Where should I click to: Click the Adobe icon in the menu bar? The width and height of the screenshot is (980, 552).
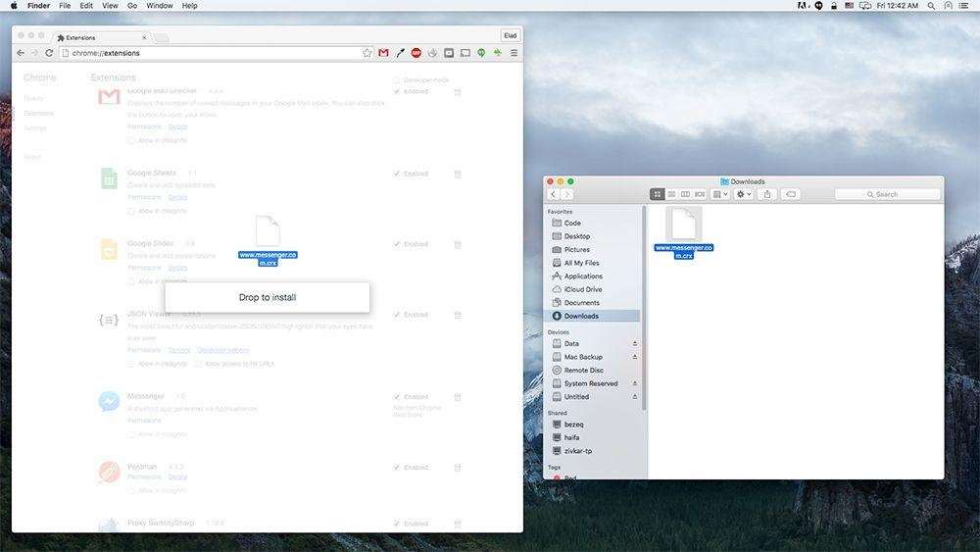click(802, 6)
